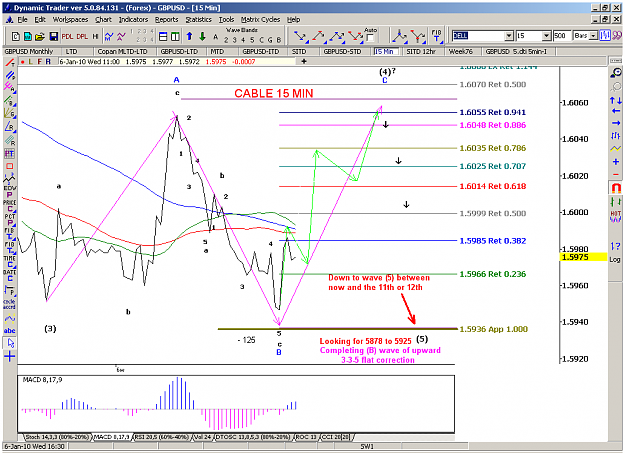Viewport: 625px width, 453px height.
Task: Click the green down arrow icon
Action: pos(202,37)
